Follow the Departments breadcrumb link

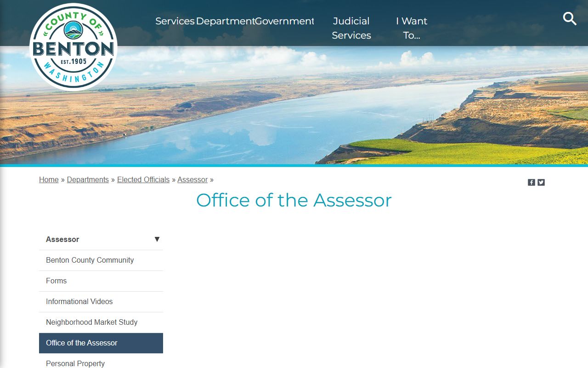tap(88, 180)
